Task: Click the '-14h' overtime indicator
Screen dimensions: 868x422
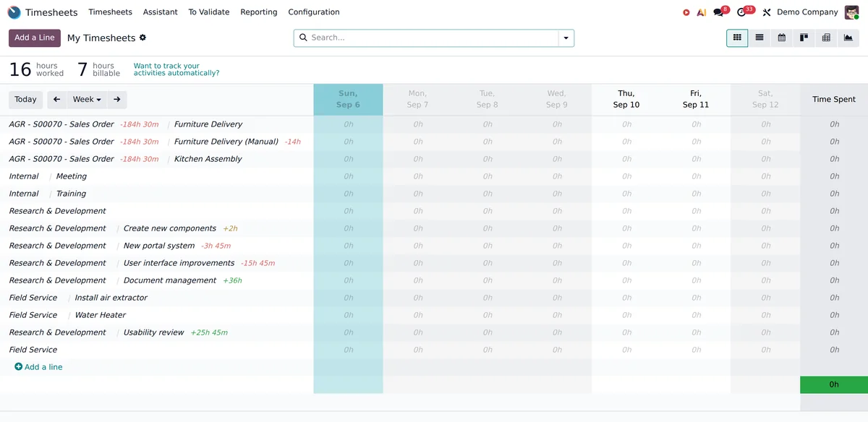Action: (292, 142)
